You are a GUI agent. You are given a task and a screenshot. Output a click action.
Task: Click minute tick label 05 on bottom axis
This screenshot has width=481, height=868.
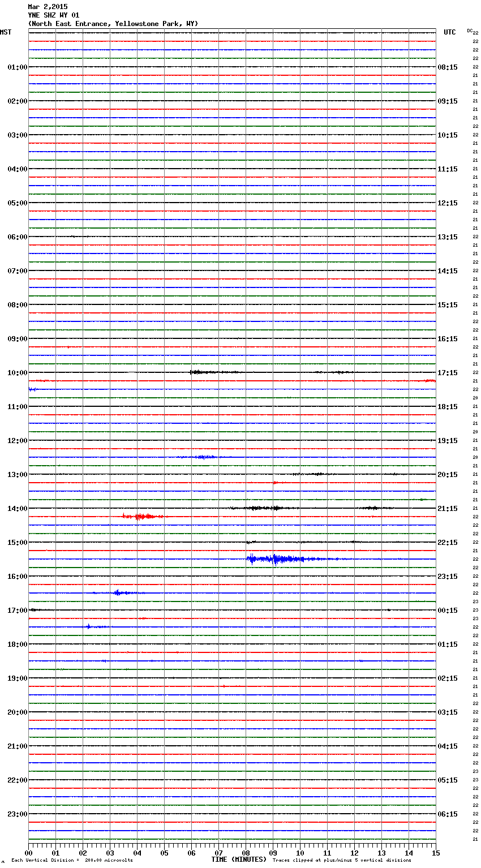[x=164, y=853]
